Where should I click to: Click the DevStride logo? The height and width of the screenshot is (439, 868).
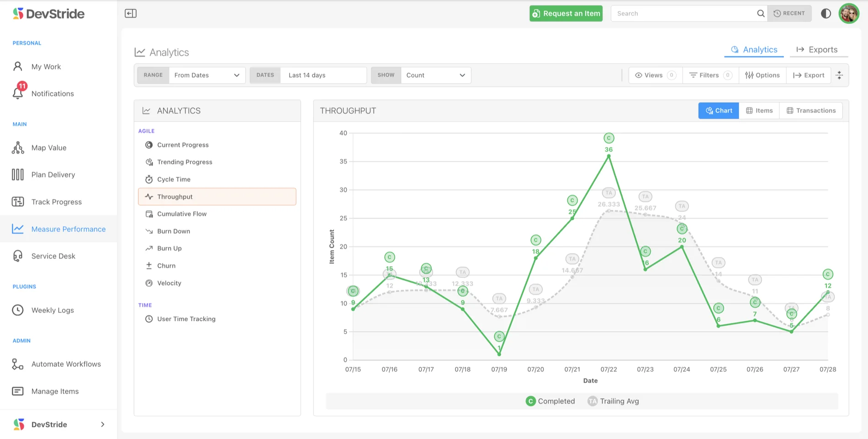[x=49, y=14]
